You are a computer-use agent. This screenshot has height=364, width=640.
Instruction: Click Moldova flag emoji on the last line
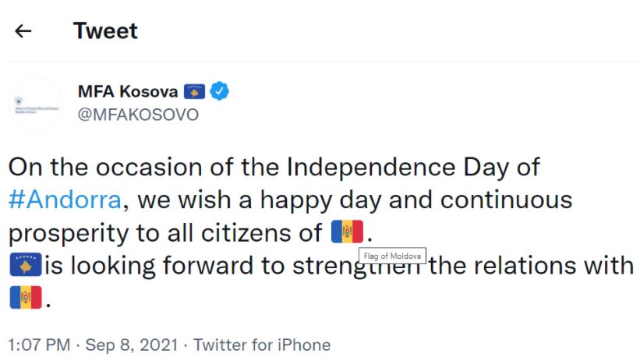(x=25, y=298)
